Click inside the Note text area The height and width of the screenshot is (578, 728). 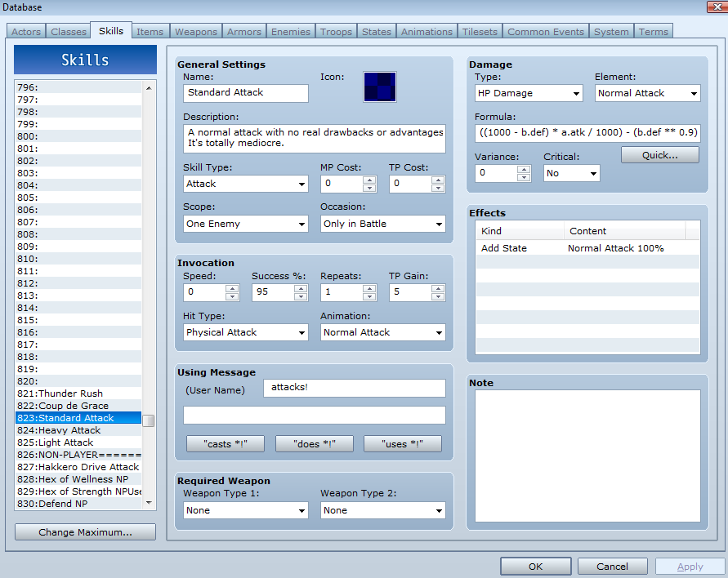tap(587, 456)
